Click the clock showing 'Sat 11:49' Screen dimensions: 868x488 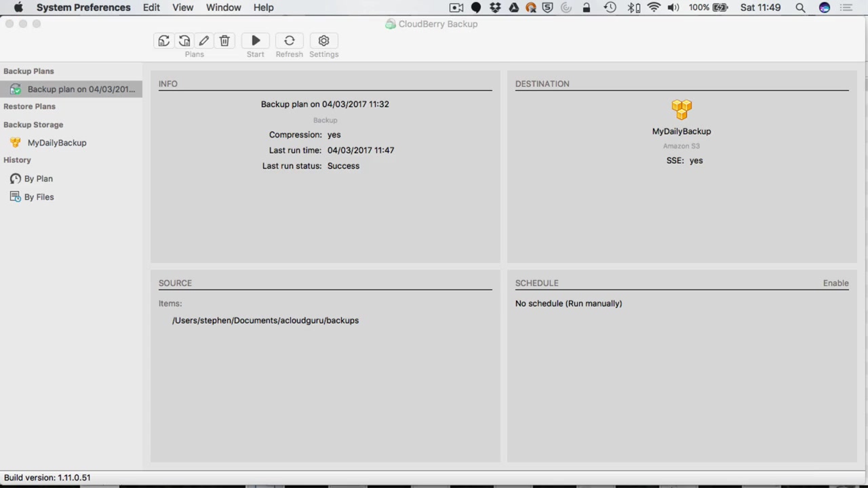click(760, 7)
